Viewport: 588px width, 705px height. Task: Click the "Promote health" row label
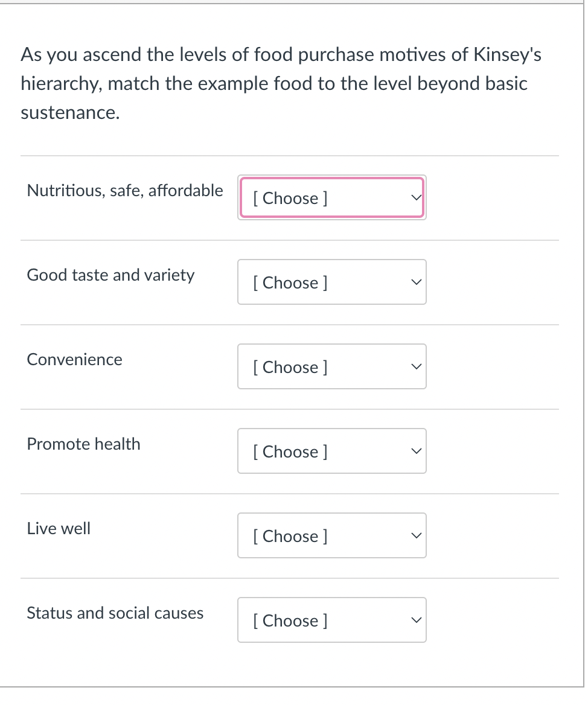83,444
